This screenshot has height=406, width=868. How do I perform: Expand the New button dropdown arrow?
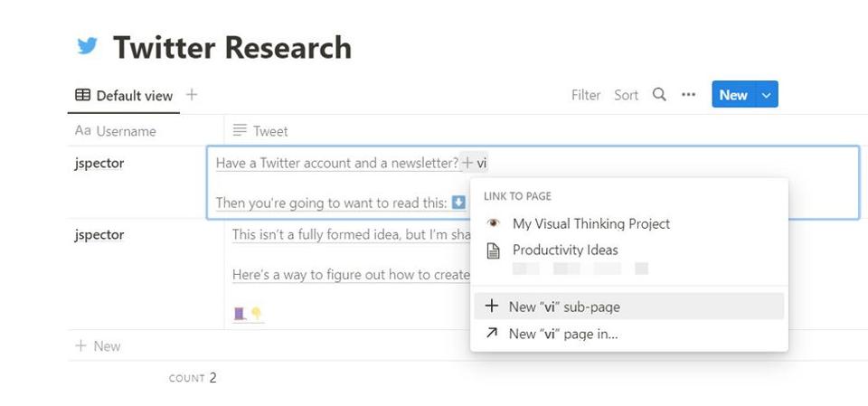click(767, 95)
